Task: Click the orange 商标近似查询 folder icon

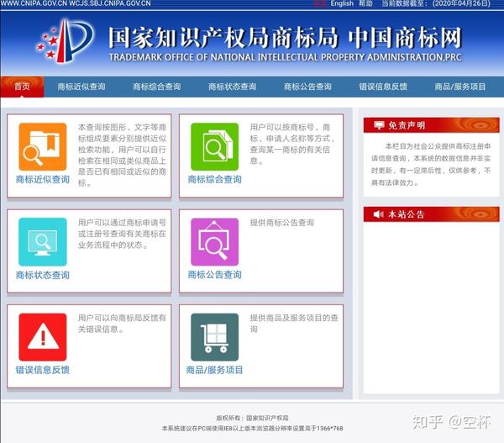Action: tap(43, 147)
